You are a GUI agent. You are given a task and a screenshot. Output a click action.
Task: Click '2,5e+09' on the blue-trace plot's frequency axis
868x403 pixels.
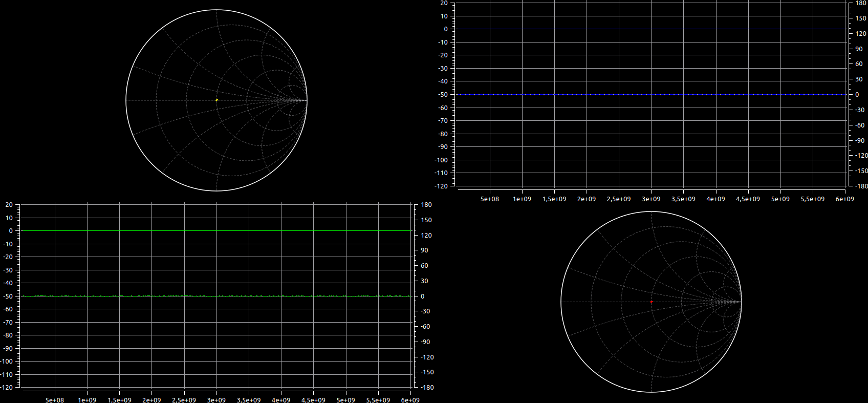click(x=619, y=199)
